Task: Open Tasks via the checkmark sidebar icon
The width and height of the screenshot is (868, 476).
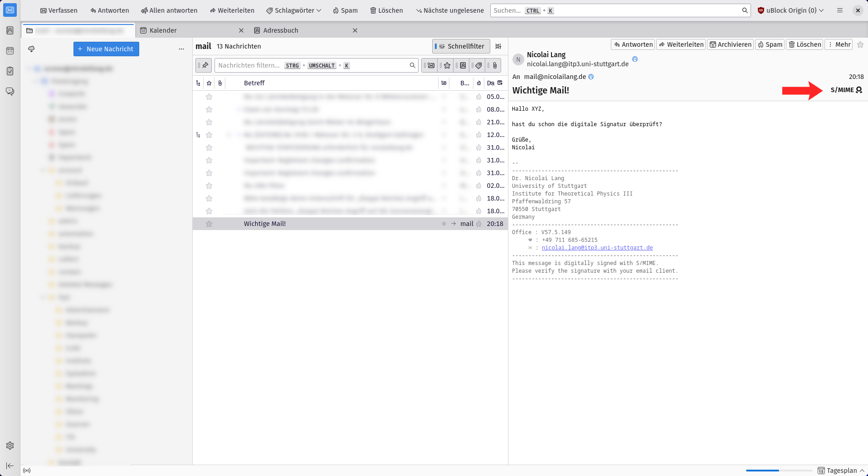Action: click(x=10, y=71)
